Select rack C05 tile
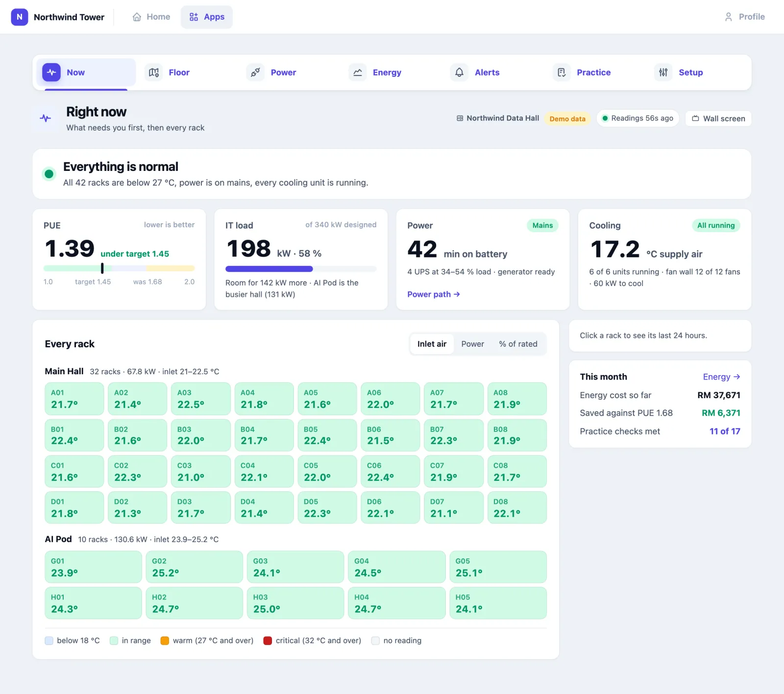The height and width of the screenshot is (694, 784). tap(327, 472)
